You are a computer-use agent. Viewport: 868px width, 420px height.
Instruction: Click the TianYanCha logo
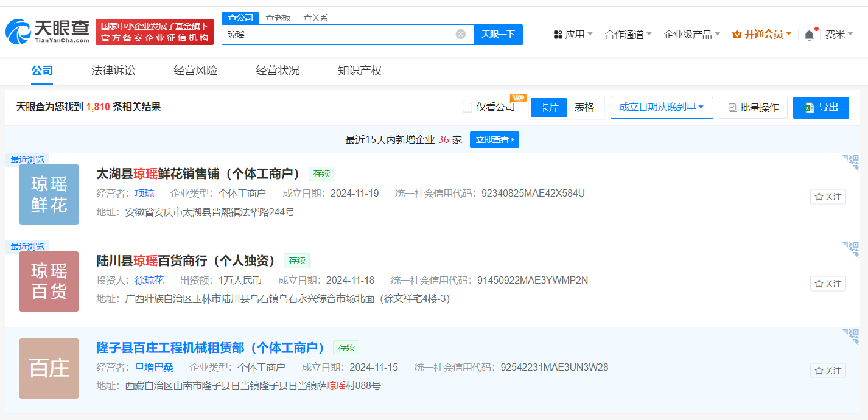[47, 32]
